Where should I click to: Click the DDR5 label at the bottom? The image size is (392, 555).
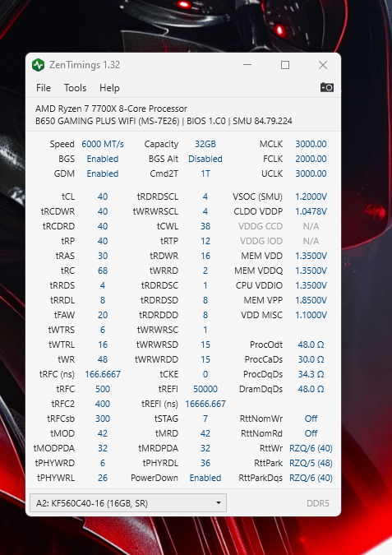tap(318, 503)
